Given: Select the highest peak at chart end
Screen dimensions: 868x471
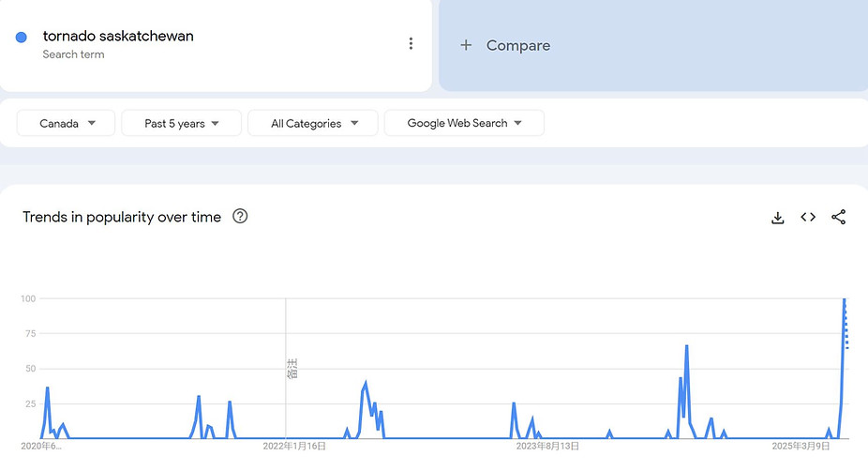Looking at the screenshot, I should coord(845,299).
